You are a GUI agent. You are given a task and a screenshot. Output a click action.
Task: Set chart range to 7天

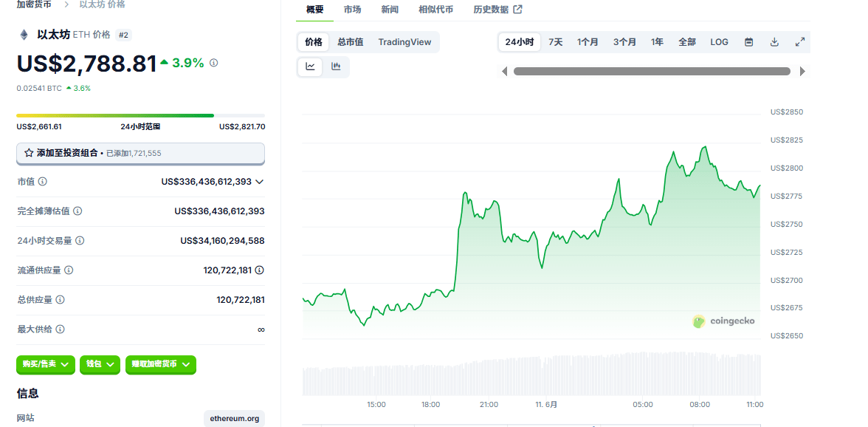556,42
